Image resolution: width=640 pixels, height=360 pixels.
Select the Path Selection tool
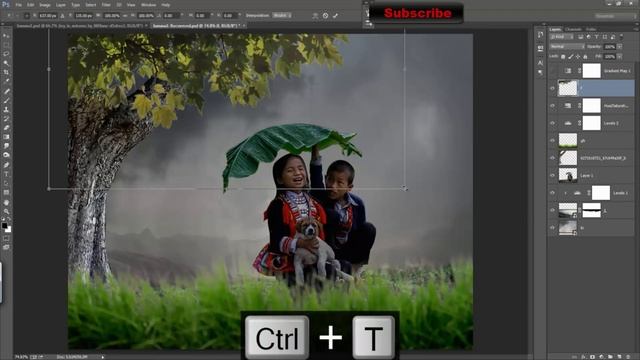point(6,183)
